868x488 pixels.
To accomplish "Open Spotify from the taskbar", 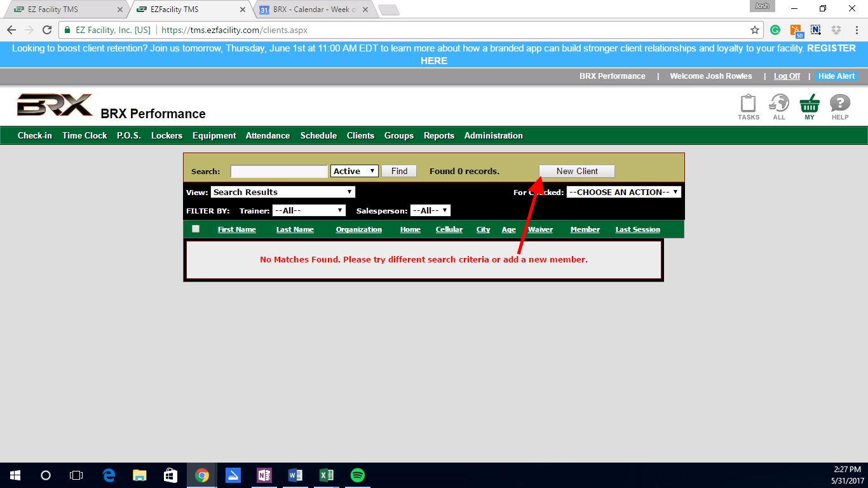I will [357, 475].
